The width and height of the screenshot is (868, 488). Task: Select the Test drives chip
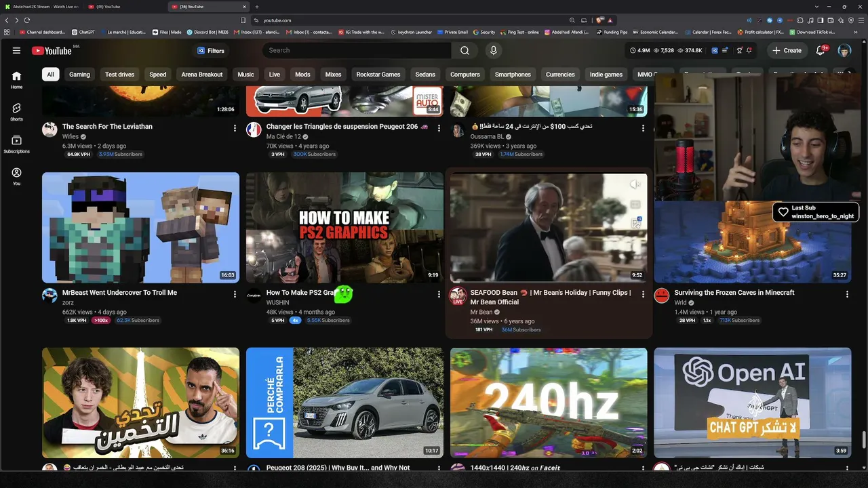pyautogui.click(x=119, y=75)
